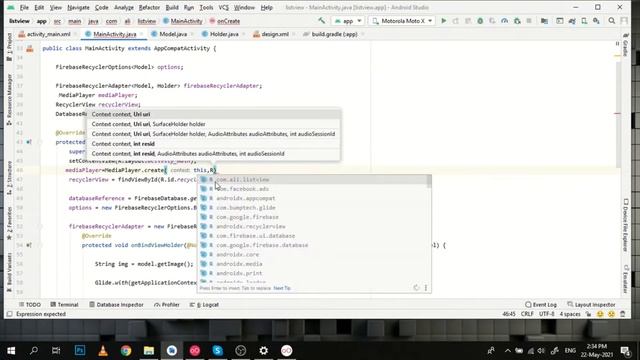Toggle the Device File Explorer side panel

[626, 225]
